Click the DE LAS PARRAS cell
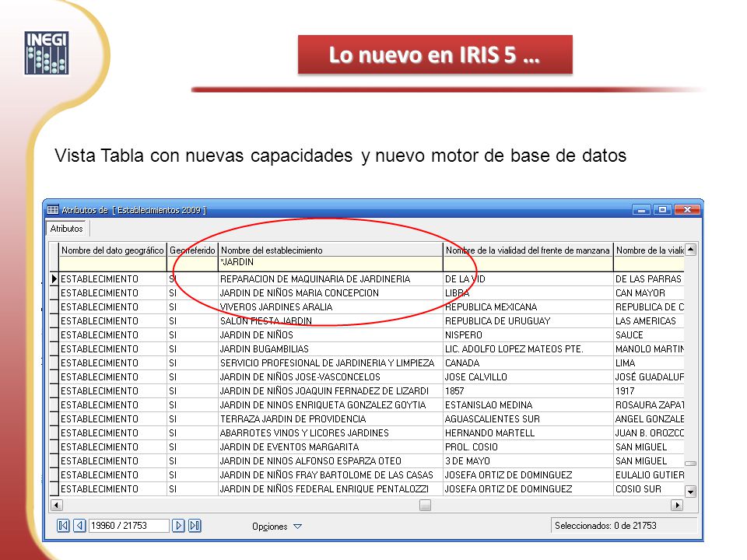 coord(649,279)
